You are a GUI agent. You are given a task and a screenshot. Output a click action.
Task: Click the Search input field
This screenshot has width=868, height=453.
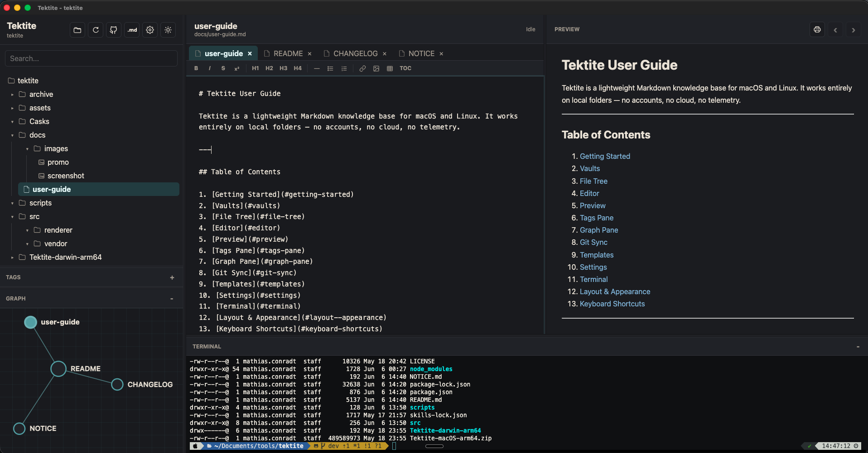tap(91, 58)
